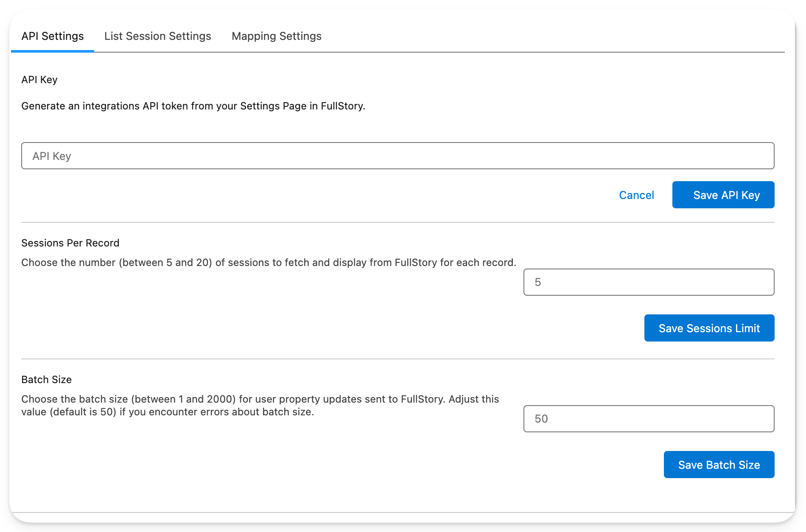The width and height of the screenshot is (806, 532).
Task: Focus the Sessions Per Record number field
Action: point(649,282)
